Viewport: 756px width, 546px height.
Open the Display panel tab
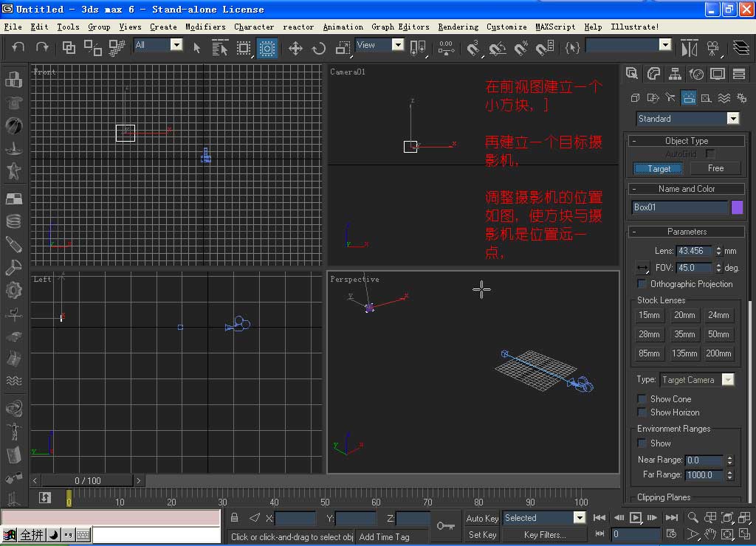click(x=718, y=73)
